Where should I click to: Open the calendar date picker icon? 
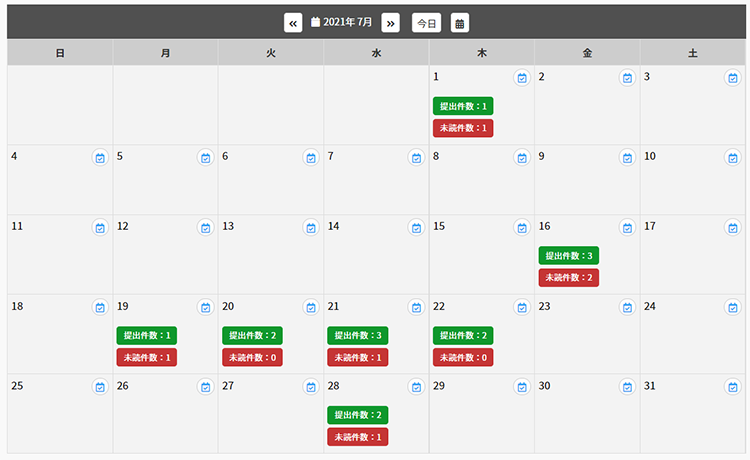pos(460,23)
